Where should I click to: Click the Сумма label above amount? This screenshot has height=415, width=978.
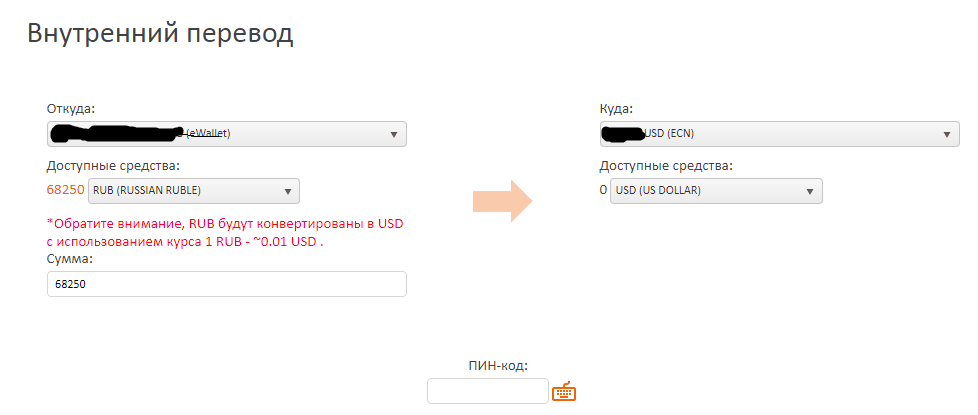68,258
